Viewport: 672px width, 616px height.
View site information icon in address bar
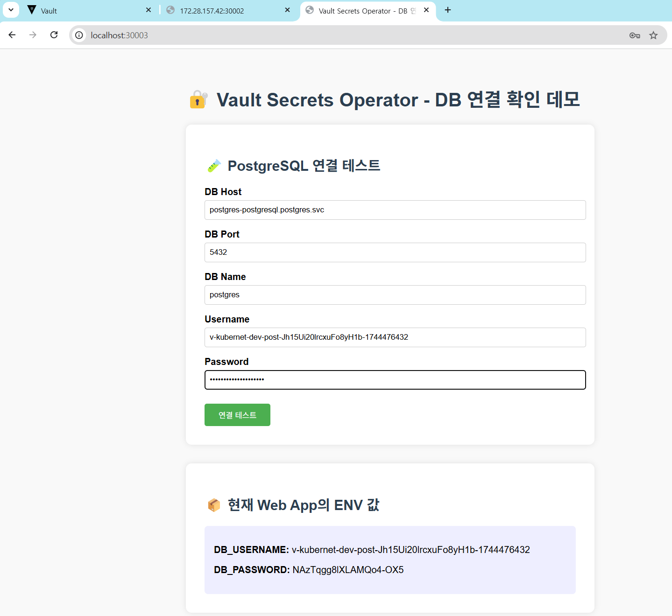tap(79, 35)
